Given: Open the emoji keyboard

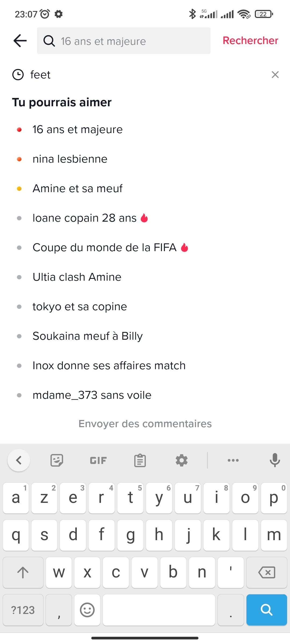Looking at the screenshot, I should 87,610.
